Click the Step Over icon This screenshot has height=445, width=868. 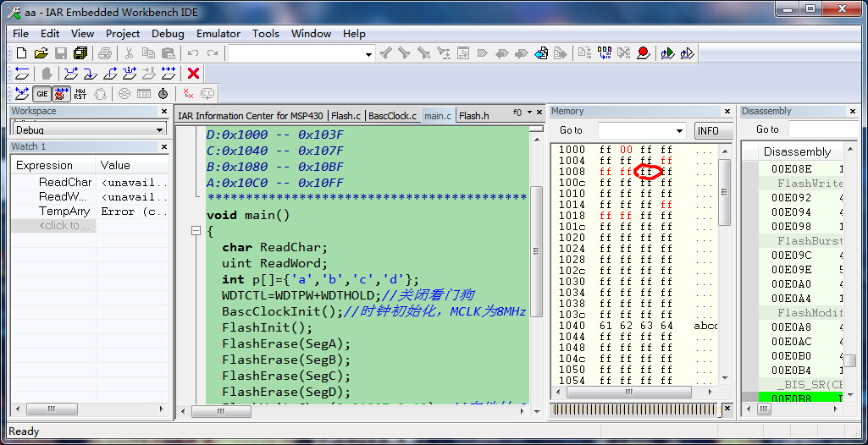pyautogui.click(x=71, y=73)
